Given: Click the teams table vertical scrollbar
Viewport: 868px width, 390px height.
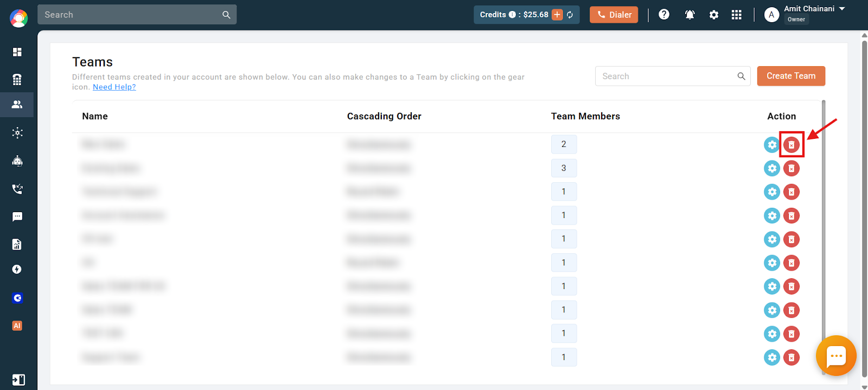Looking at the screenshot, I should [824, 238].
